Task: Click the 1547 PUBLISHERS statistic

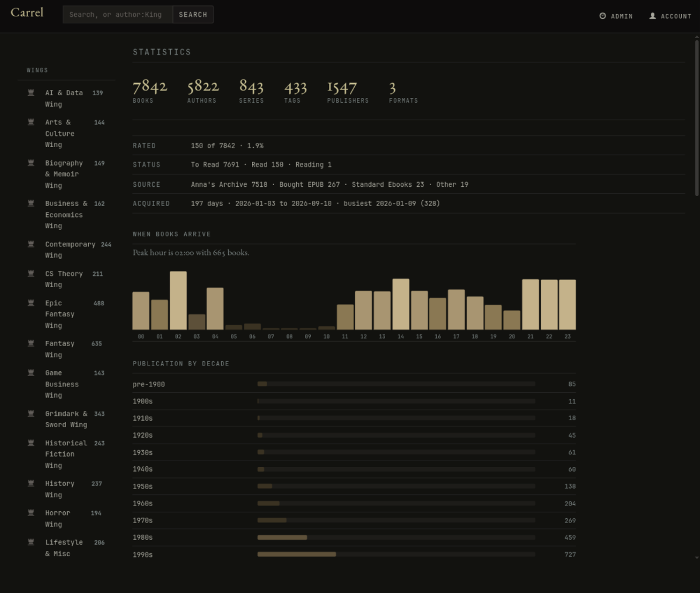Action: (348, 91)
